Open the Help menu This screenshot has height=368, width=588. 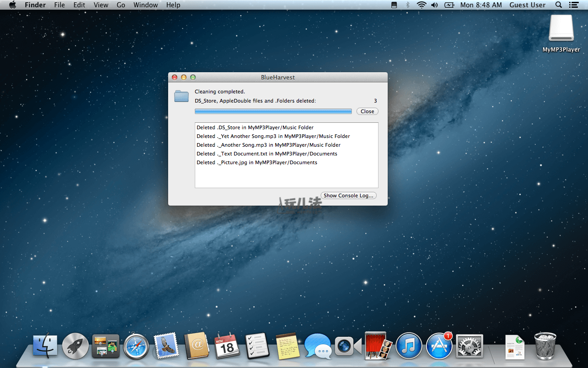tap(173, 5)
